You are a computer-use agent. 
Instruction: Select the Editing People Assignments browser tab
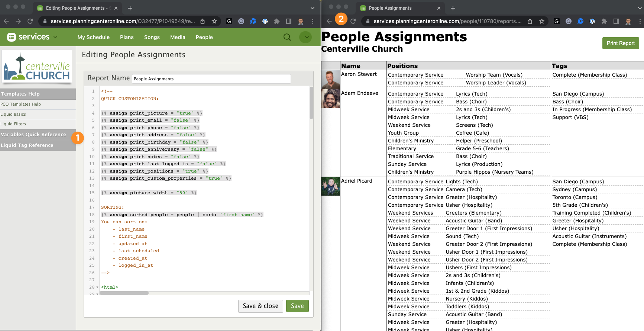(77, 8)
